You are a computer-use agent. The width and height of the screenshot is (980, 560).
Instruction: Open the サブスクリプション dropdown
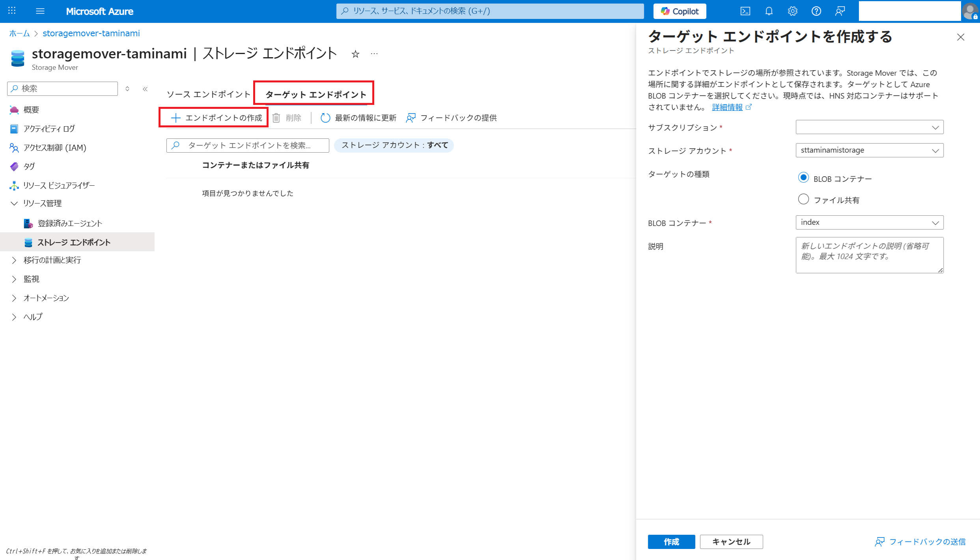(x=870, y=127)
